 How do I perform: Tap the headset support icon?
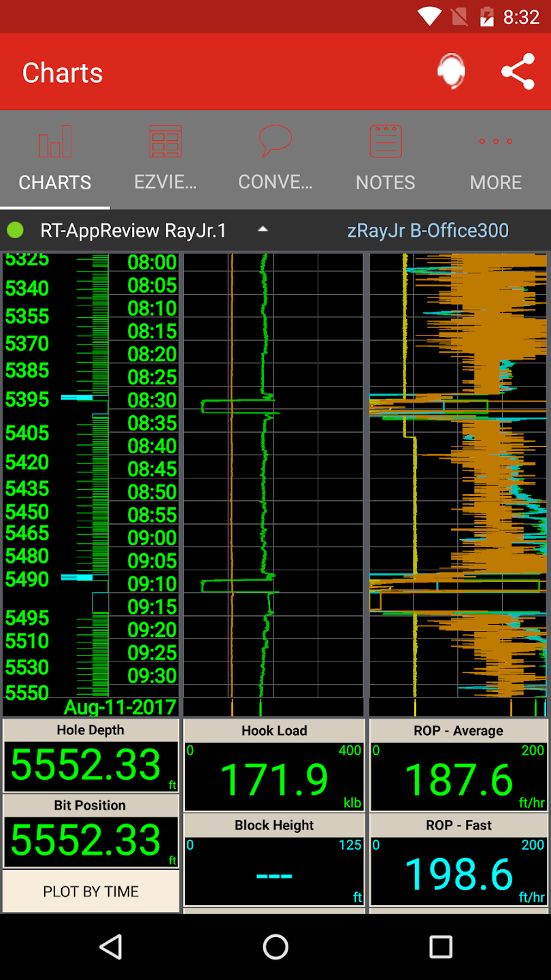451,71
